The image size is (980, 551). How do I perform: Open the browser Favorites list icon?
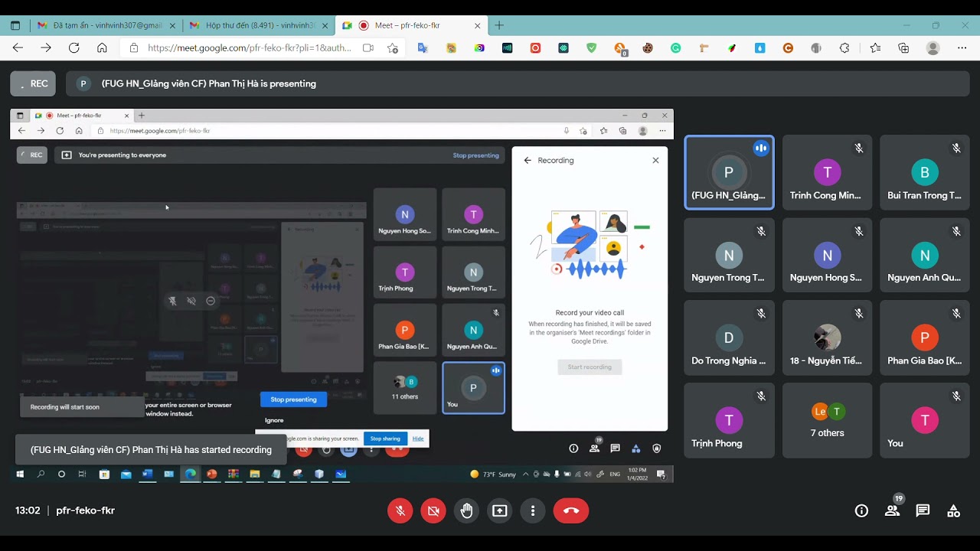[x=875, y=47]
